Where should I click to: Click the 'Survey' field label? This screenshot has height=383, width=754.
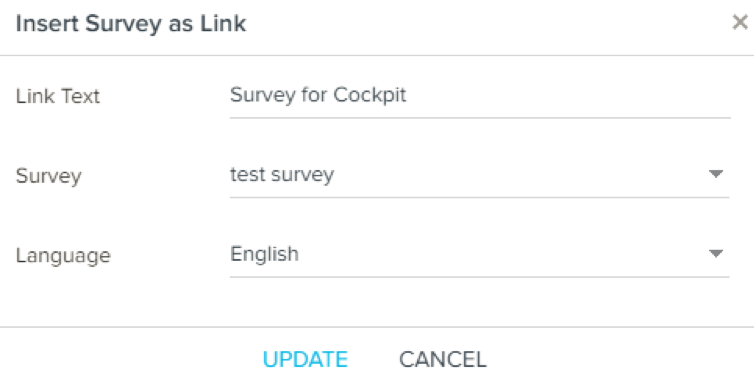(49, 176)
